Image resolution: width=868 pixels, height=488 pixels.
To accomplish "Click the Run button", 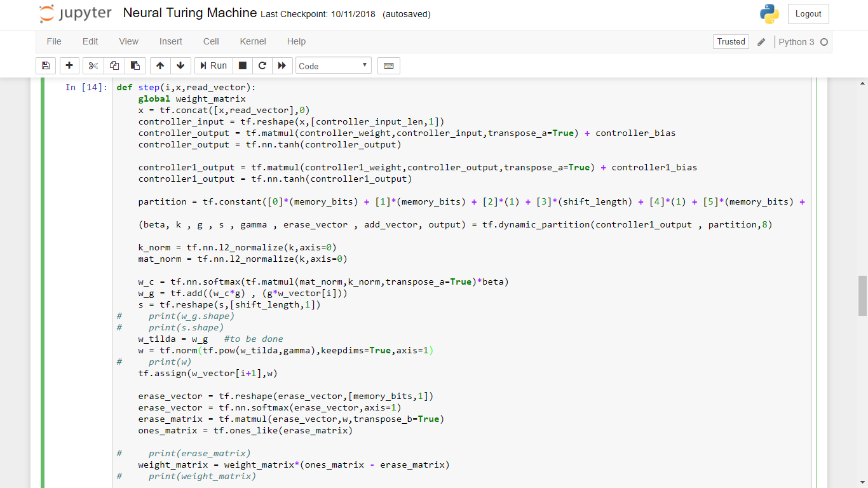I will (x=213, y=65).
